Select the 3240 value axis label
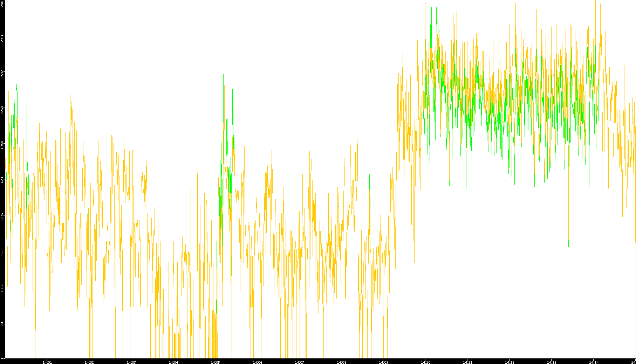 point(2,5)
